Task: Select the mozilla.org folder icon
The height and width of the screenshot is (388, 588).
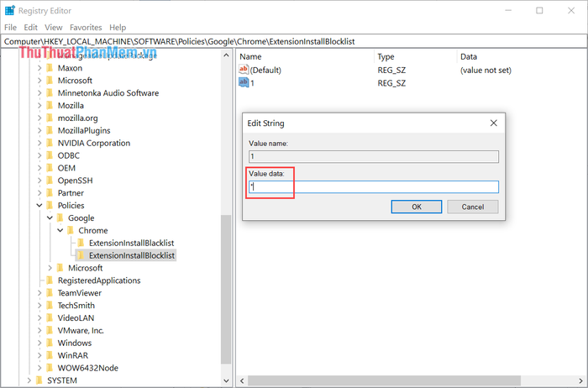Action: pyautogui.click(x=50, y=118)
